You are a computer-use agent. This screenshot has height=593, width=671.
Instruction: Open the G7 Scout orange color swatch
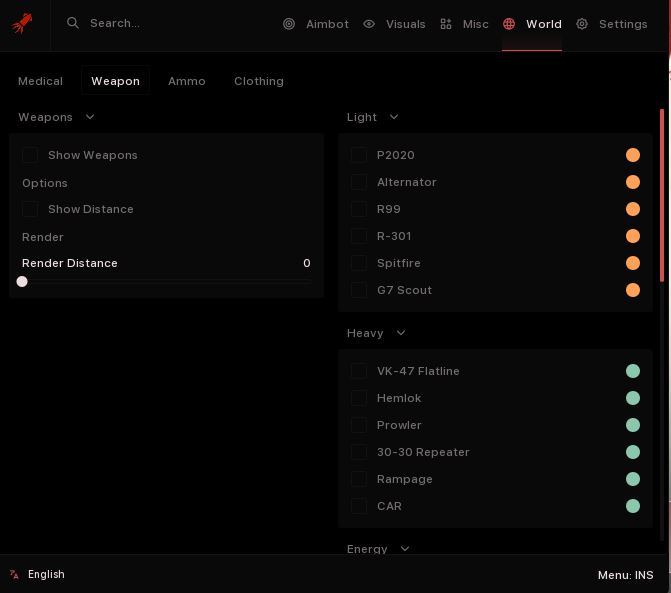point(633,290)
